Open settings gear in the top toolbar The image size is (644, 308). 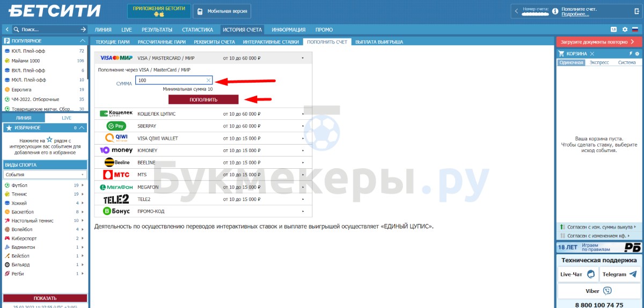[x=625, y=30]
